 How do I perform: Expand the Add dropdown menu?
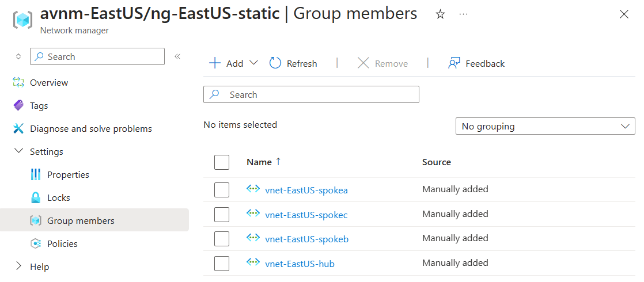pyautogui.click(x=253, y=63)
